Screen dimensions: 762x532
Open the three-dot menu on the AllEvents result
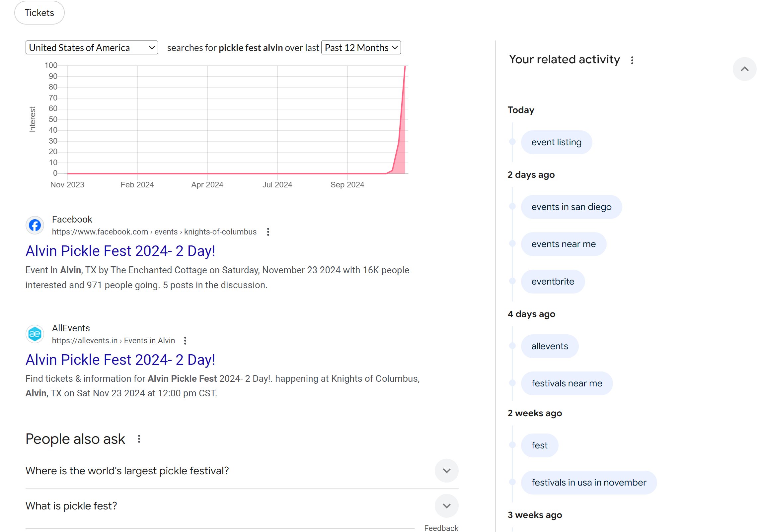coord(185,340)
